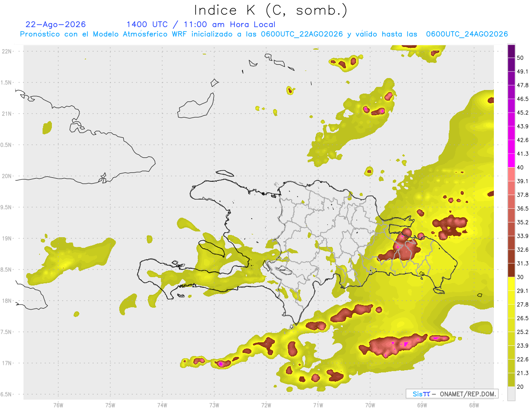This screenshot has height=411, width=532.
Task: Select the longitude label "69W"
Action: (x=422, y=405)
